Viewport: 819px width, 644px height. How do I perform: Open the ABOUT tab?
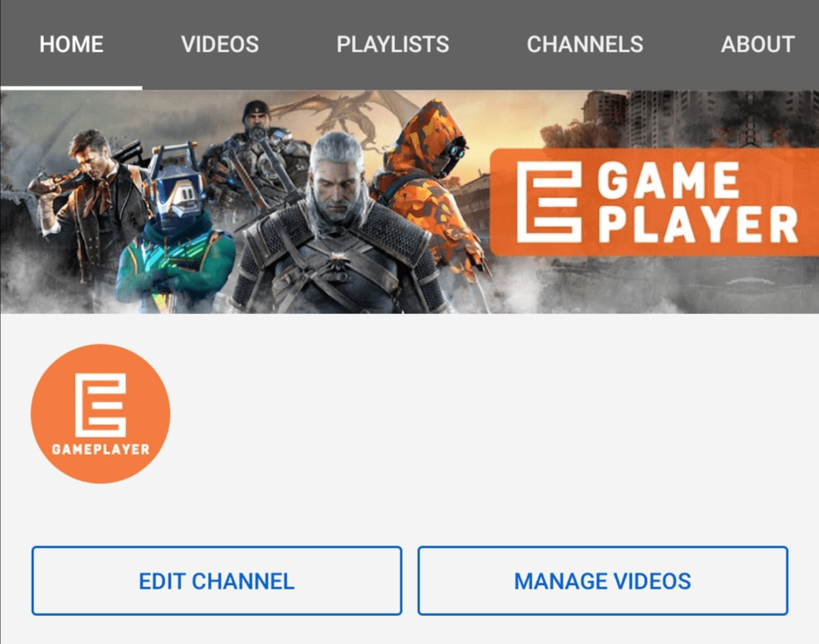(758, 45)
